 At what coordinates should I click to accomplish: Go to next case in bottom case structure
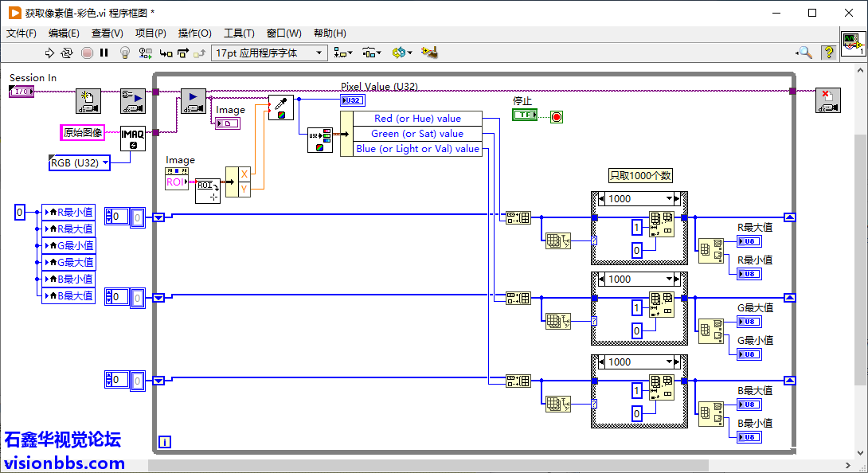pyautogui.click(x=677, y=362)
